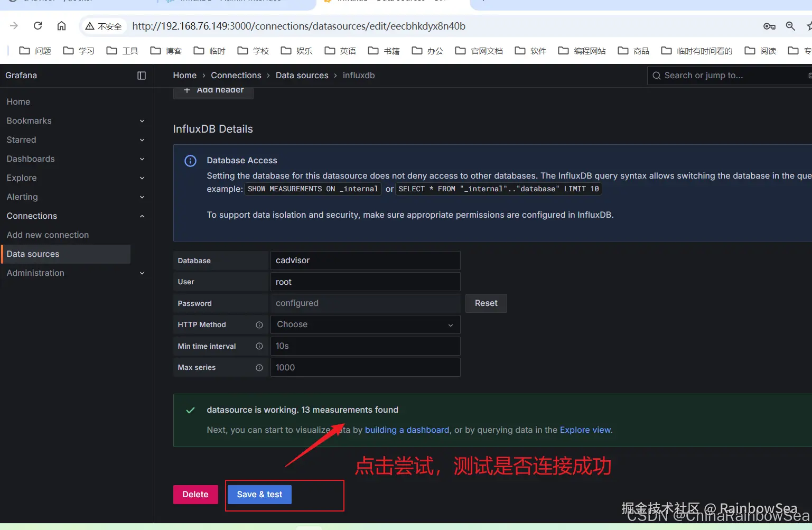This screenshot has width=812, height=530.
Task: Click the Save & test button
Action: (259, 495)
